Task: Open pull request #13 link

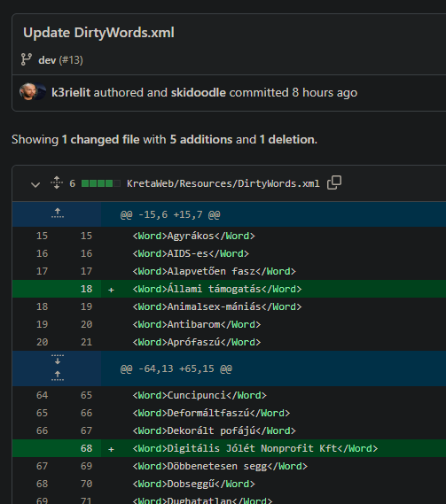Action: [71, 60]
